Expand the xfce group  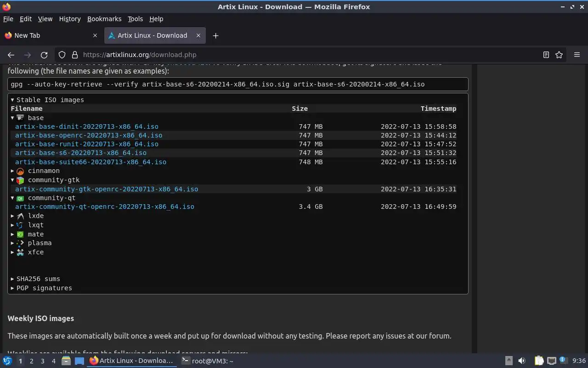click(28, 252)
